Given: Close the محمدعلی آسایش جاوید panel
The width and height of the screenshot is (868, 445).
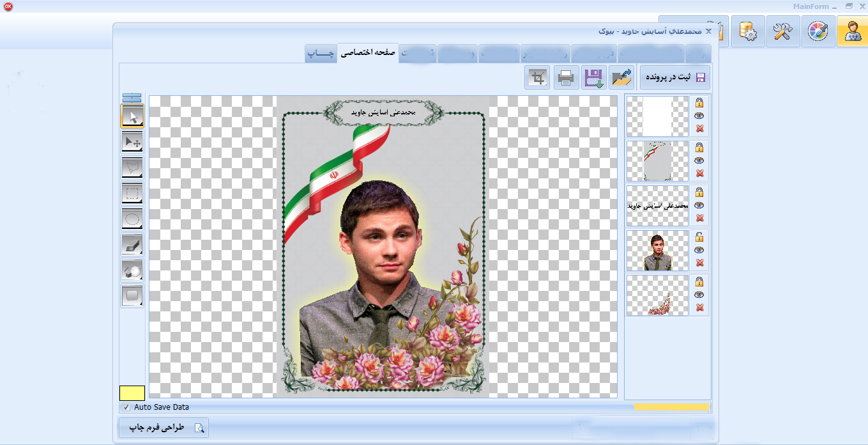Looking at the screenshot, I should (708, 31).
